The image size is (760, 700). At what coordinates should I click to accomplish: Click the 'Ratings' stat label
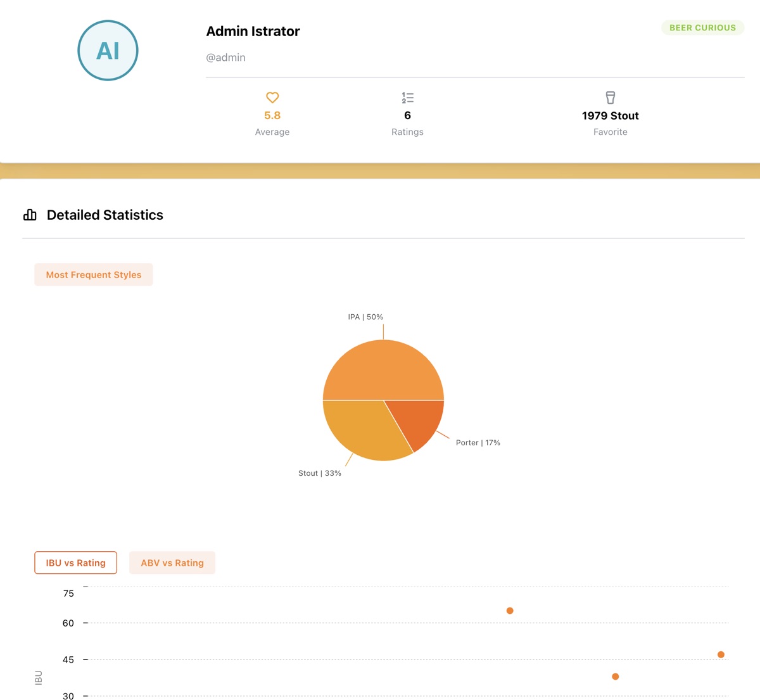click(407, 132)
